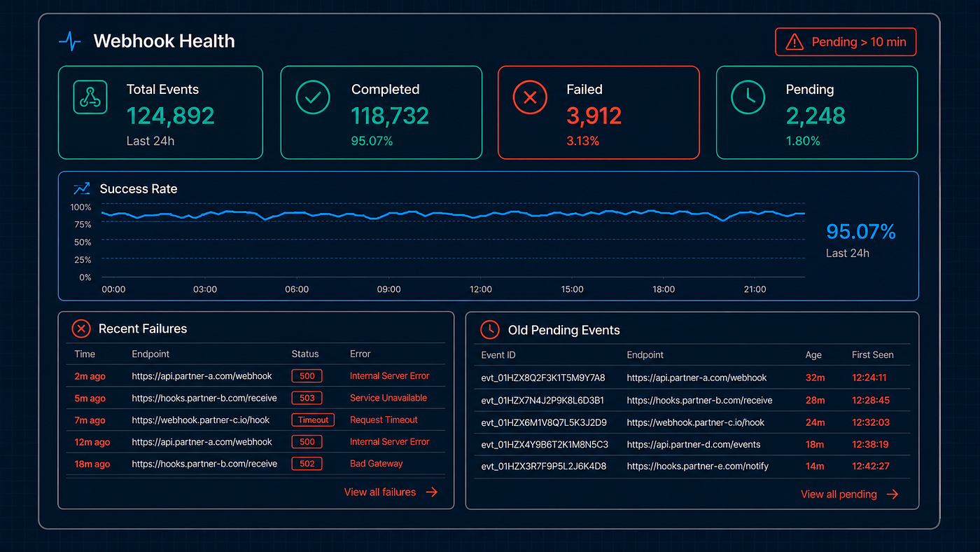This screenshot has width=980, height=552.
Task: Click the Age column header
Action: coord(813,355)
